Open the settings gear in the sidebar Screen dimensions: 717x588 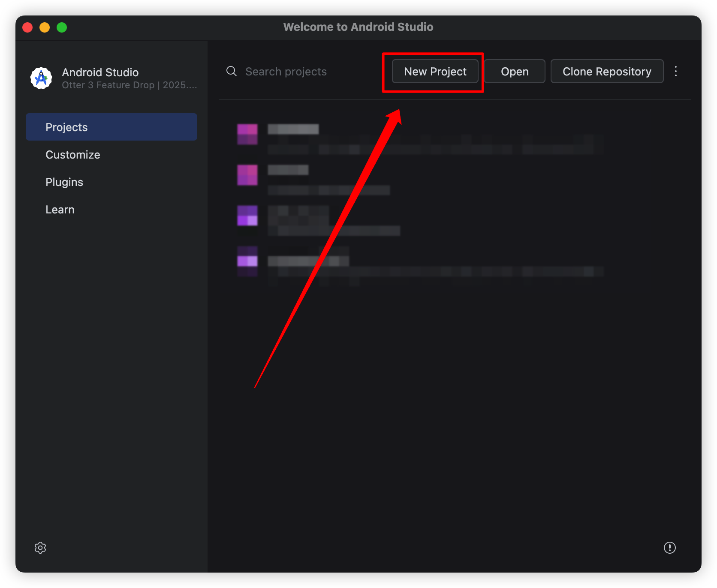(40, 548)
